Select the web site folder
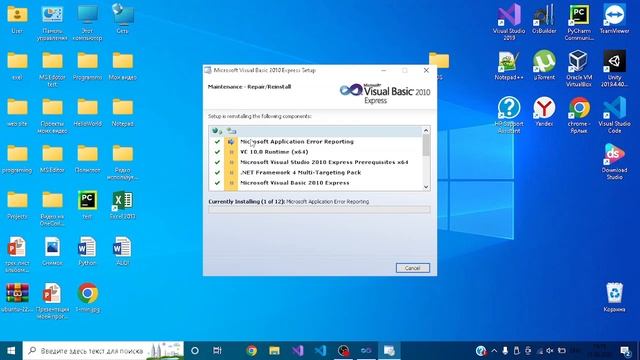The image size is (640, 360). [17, 111]
